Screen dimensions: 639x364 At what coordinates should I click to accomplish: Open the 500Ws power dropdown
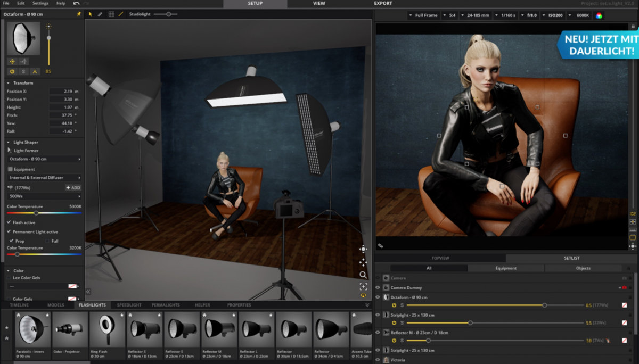[45, 196]
